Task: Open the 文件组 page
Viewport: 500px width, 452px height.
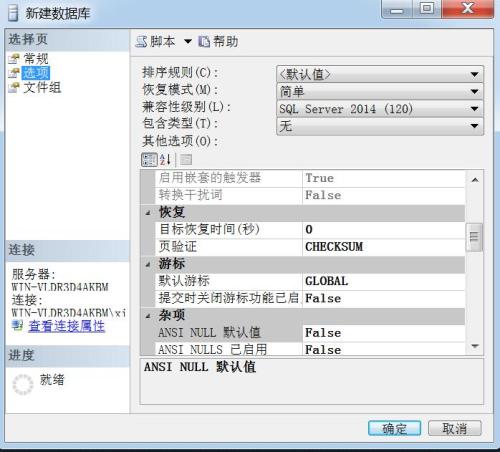Action: point(42,88)
